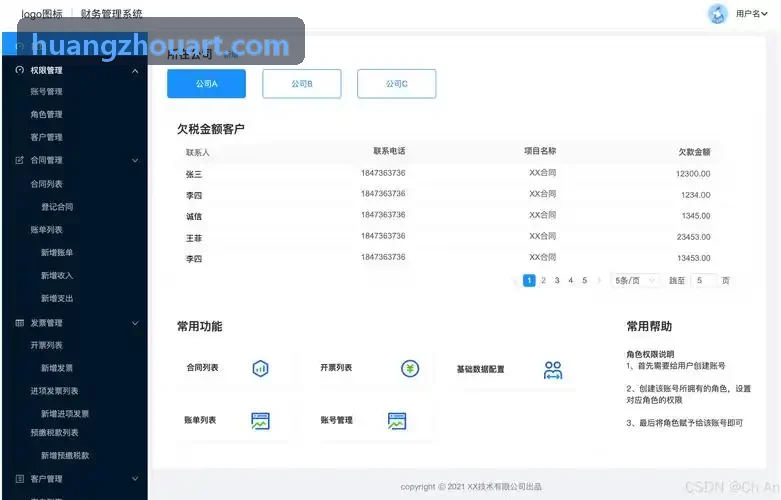Select 新增预缴税款 sidebar item

[x=65, y=455]
